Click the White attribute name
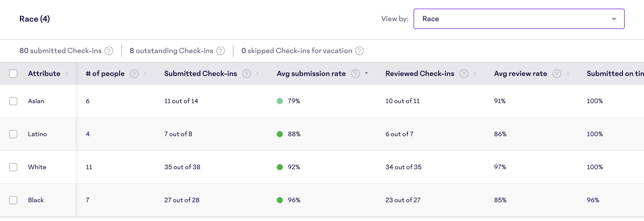The image size is (644, 221). point(37,167)
